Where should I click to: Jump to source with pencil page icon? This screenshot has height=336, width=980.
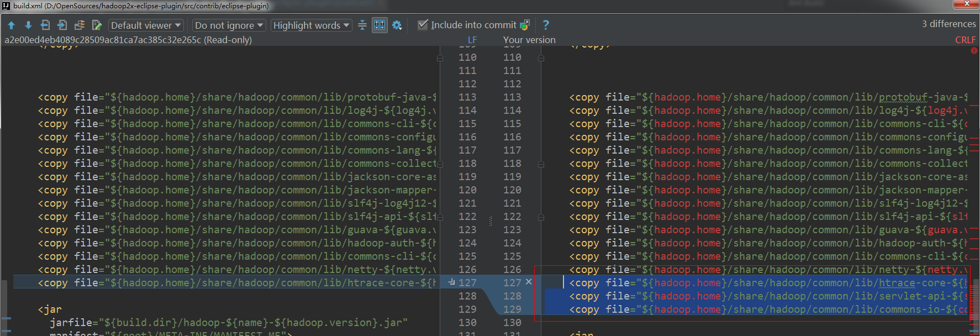tap(97, 25)
